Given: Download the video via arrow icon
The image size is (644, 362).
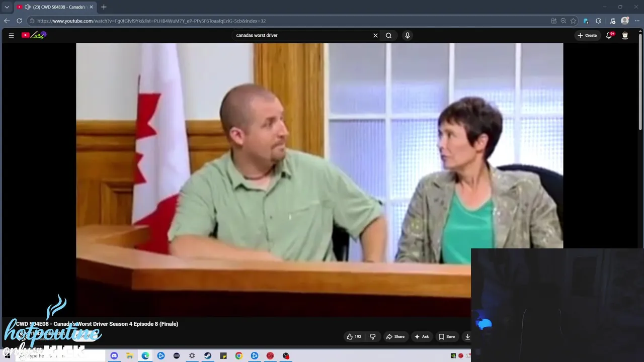Looking at the screenshot, I should coord(467,337).
